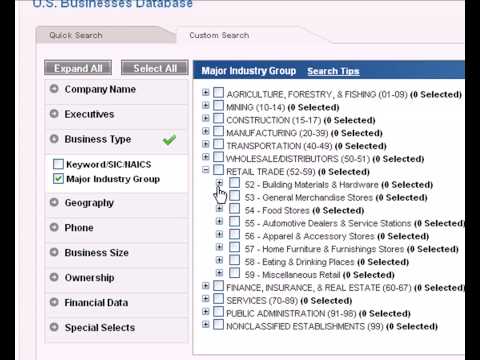Viewport: 480px width, 360px height.
Task: Expand 55 - Automotive Dealers subgroup
Action: coord(219,221)
